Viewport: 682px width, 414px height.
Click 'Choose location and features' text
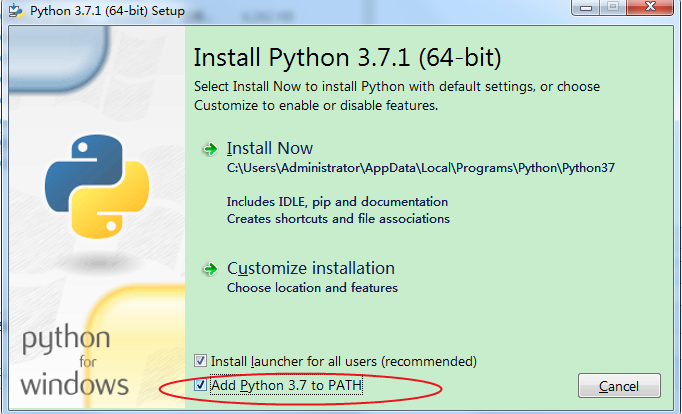tap(312, 287)
